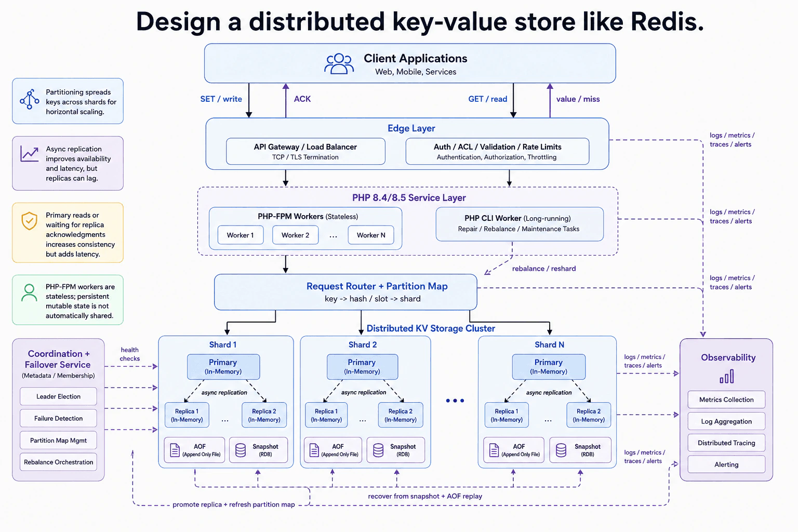Click the Client Applications users icon
798x532 pixels.
coord(339,64)
